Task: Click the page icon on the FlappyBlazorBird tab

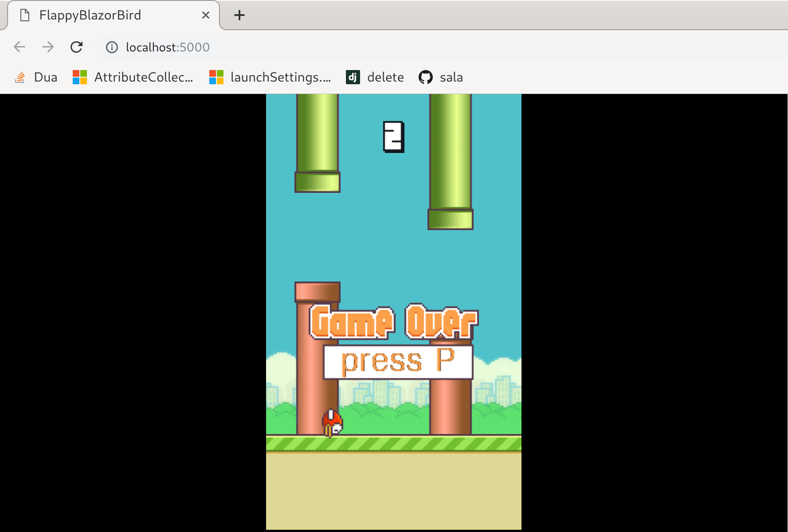Action: (x=25, y=15)
